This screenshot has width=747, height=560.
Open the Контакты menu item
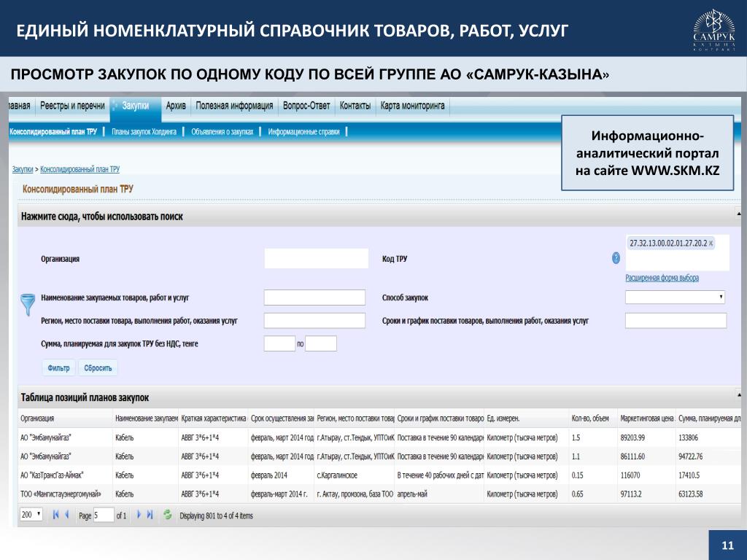pos(355,106)
